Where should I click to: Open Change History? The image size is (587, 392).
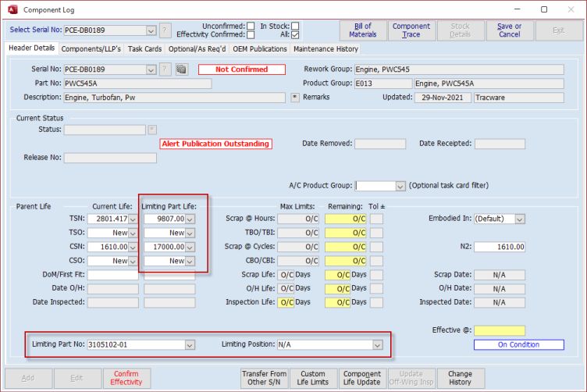(x=460, y=378)
